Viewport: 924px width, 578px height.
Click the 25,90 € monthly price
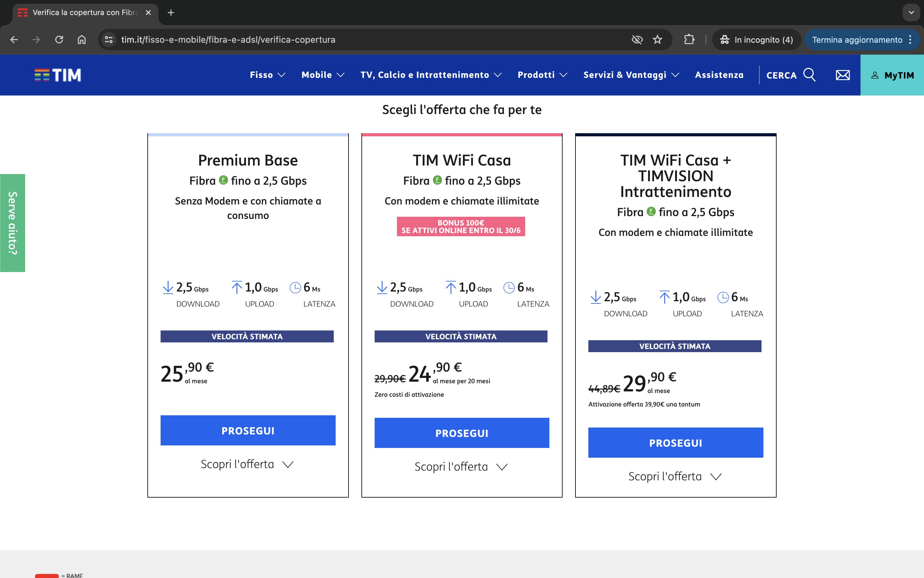(187, 373)
